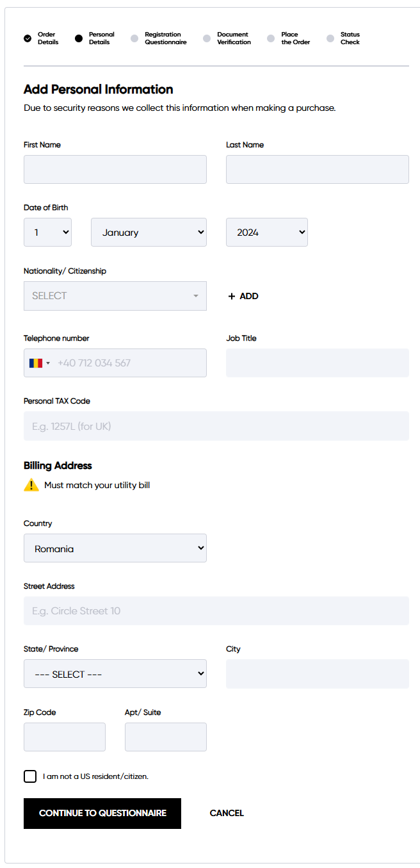Expand the State/Province dropdown
420x868 pixels.
(115, 674)
